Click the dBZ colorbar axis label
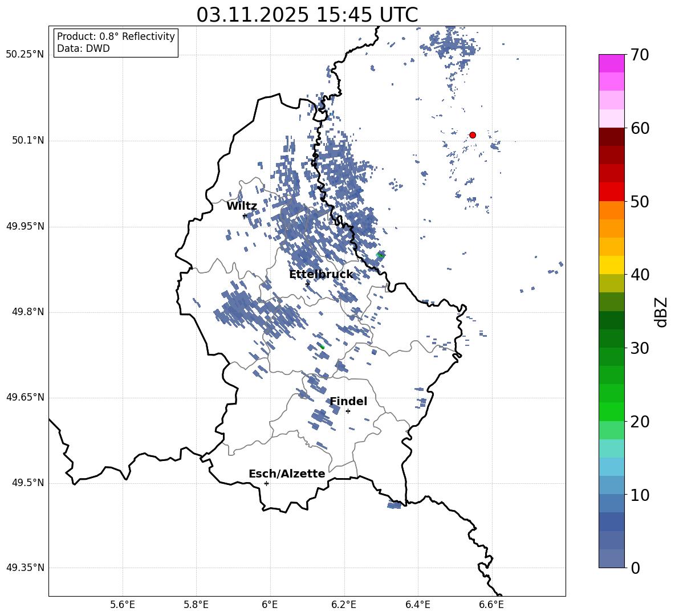This screenshot has height=616, width=675. (662, 312)
